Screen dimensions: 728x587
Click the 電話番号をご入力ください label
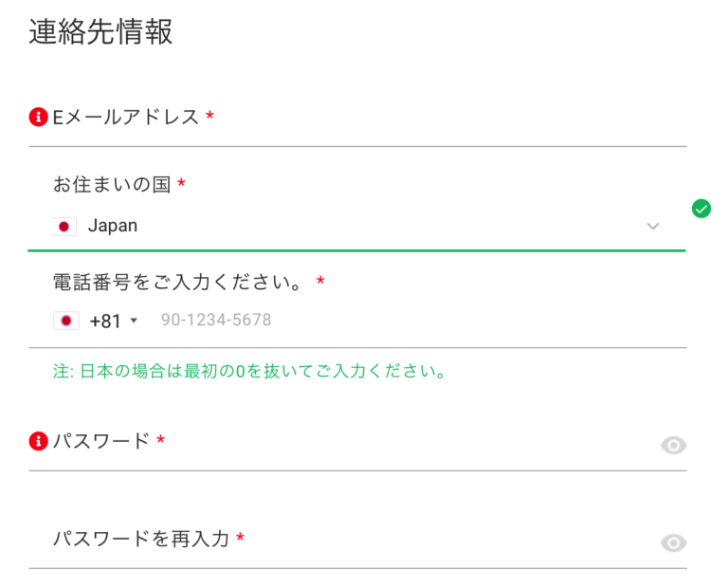pos(181,282)
